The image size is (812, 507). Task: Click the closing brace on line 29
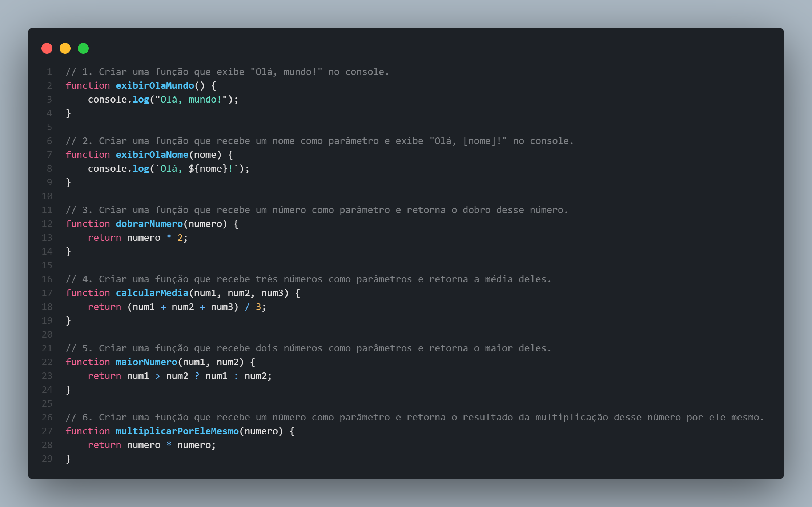(68, 459)
